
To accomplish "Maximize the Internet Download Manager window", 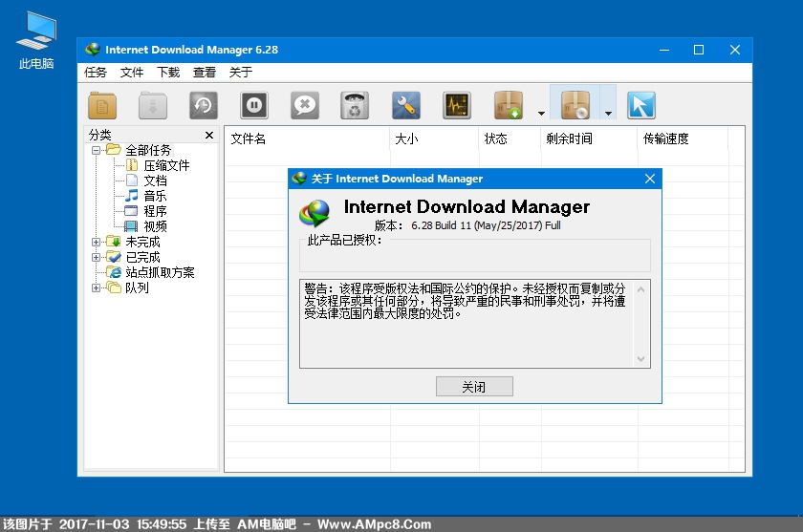I will point(699,50).
